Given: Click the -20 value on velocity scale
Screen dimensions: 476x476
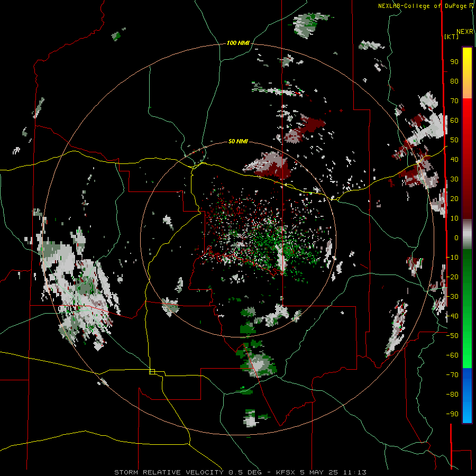Looking at the screenshot, I should [452, 277].
